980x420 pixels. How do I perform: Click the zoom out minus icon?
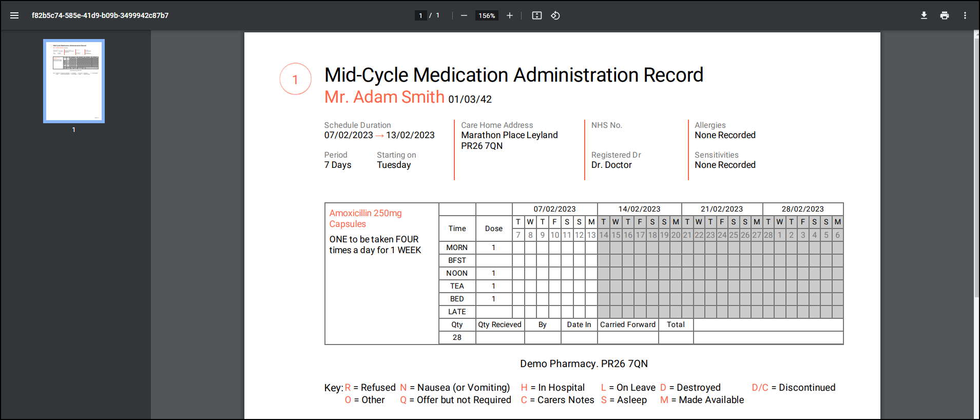pyautogui.click(x=464, y=15)
